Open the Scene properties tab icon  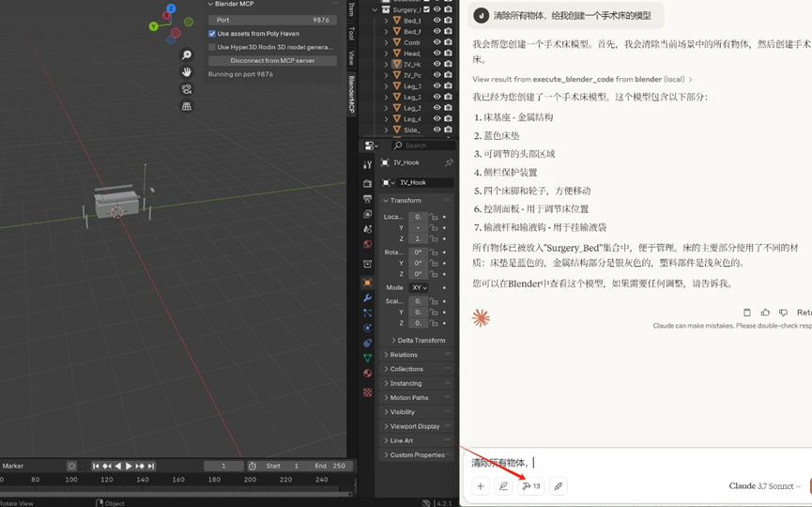367,229
